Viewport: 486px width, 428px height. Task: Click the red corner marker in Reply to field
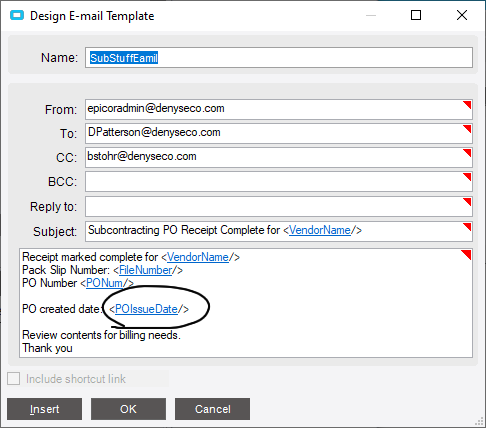click(468, 202)
